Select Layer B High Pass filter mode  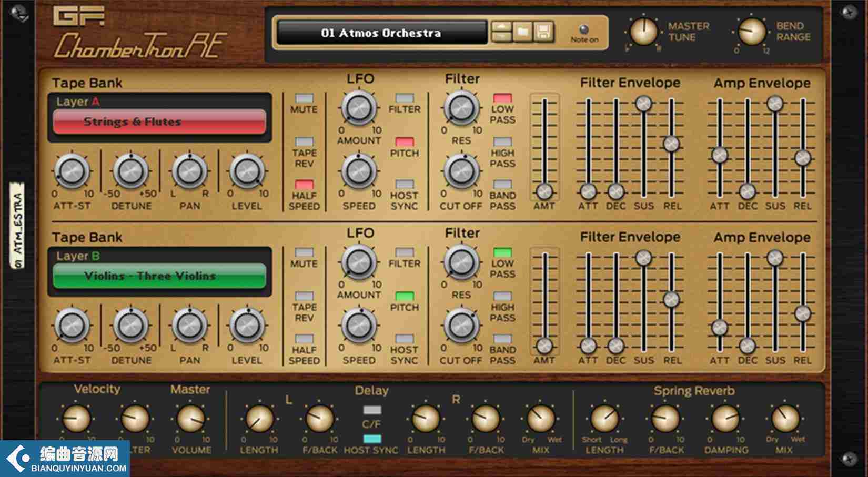point(502,296)
